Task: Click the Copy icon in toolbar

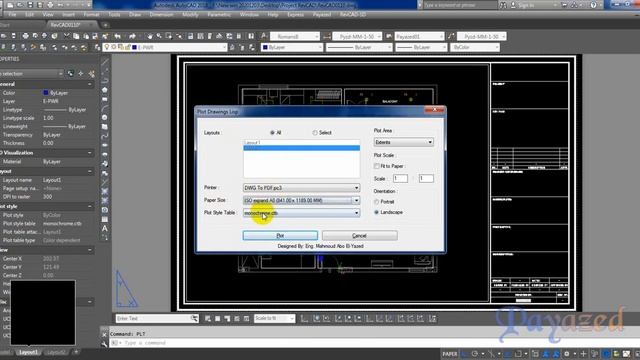Action: coord(76,36)
